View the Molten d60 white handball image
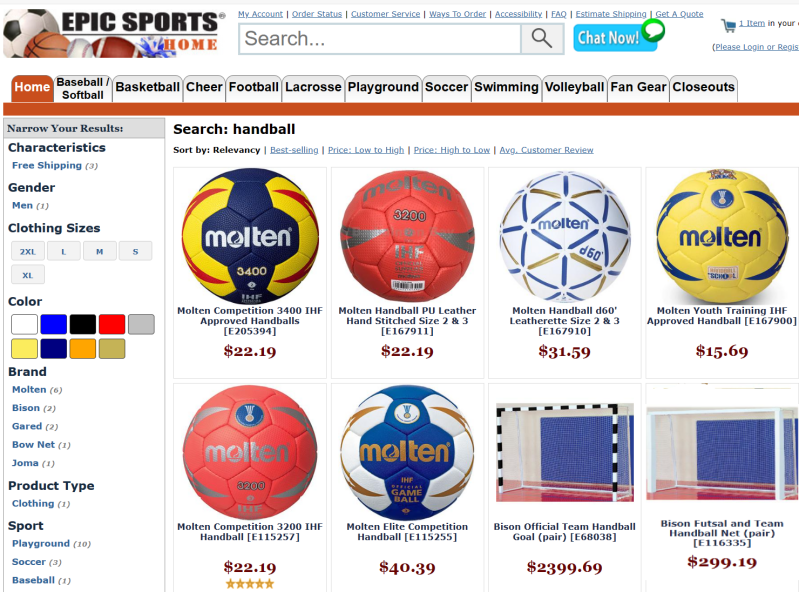This screenshot has width=799, height=592. pyautogui.click(x=565, y=236)
